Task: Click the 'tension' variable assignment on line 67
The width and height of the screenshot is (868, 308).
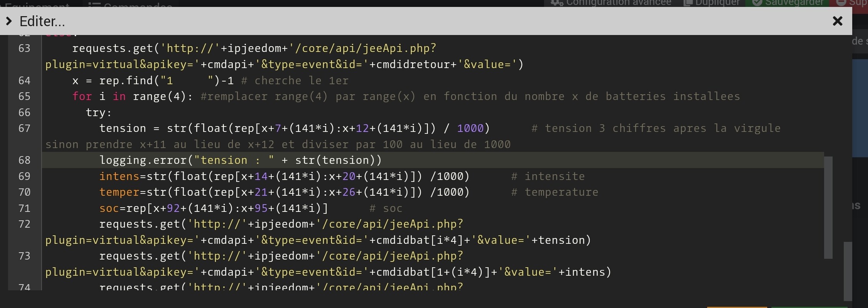Action: click(123, 128)
